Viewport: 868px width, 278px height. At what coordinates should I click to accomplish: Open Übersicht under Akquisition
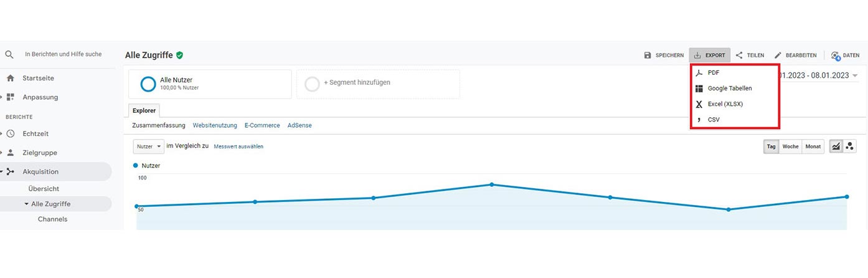coord(44,188)
